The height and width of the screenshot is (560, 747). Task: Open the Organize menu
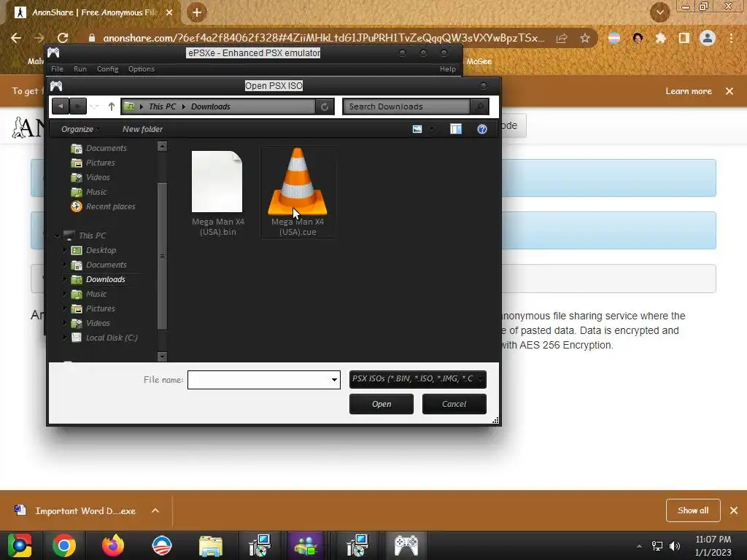[80, 129]
